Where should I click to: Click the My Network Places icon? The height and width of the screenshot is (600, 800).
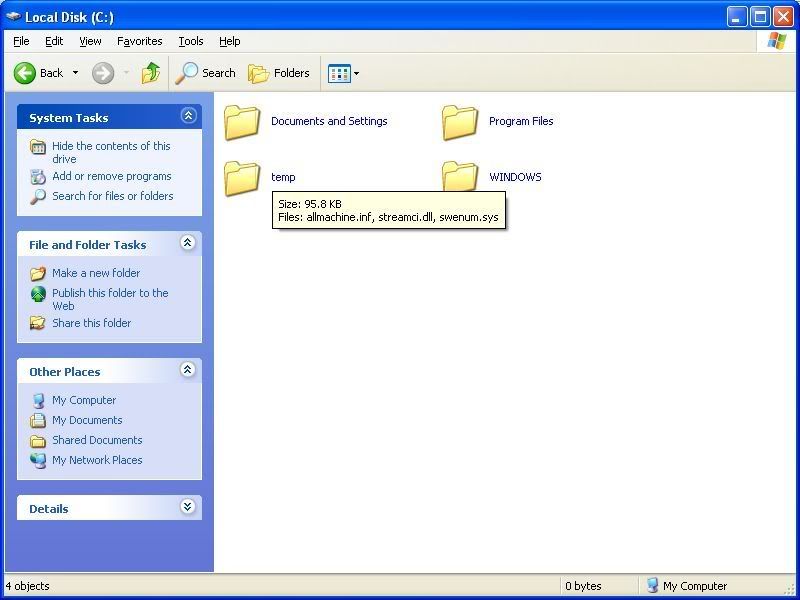click(x=38, y=460)
